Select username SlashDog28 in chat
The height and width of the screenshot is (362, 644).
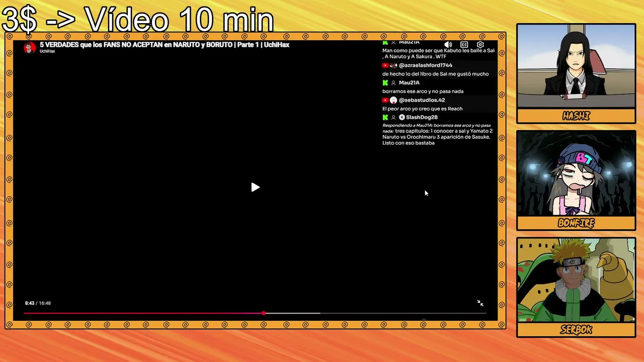click(x=422, y=118)
